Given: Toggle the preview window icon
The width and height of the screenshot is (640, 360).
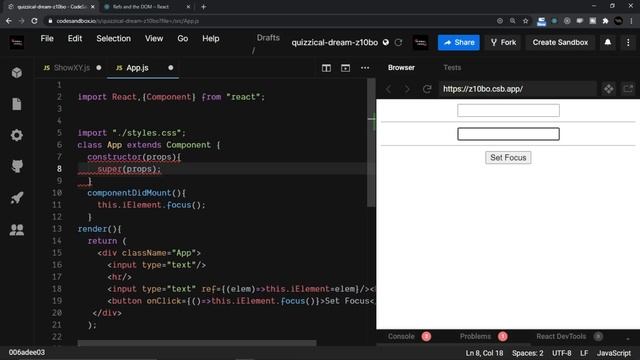Looking at the screenshot, I should click(x=345, y=68).
